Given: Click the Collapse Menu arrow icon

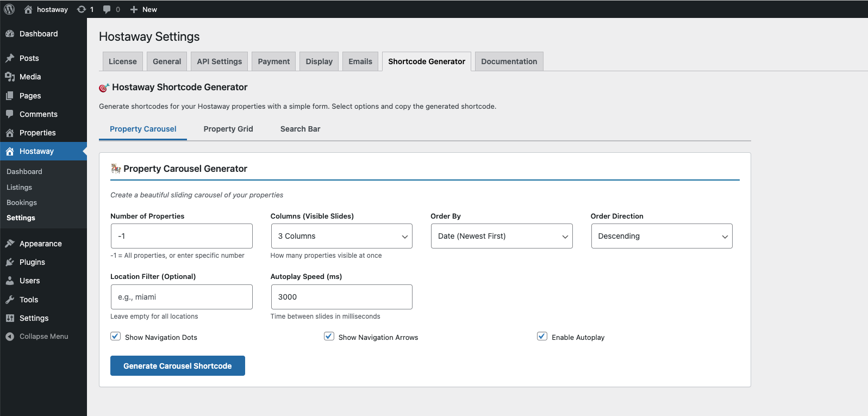Looking at the screenshot, I should 10,337.
